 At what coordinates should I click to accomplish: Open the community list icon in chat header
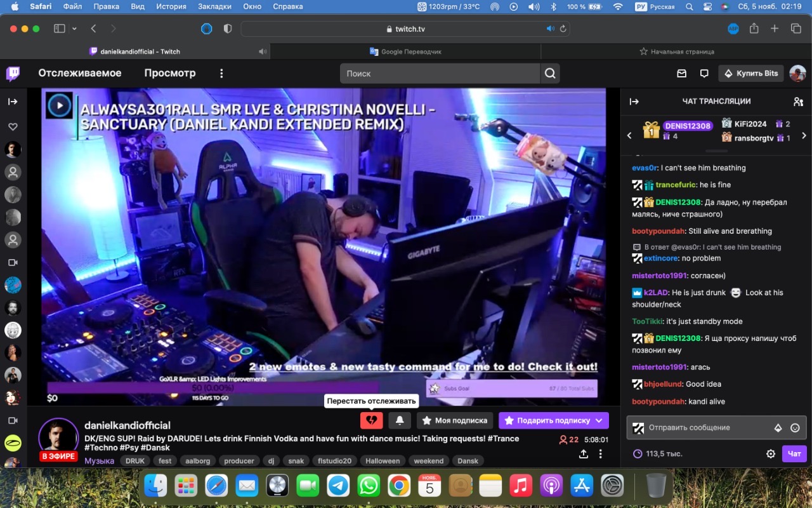pyautogui.click(x=798, y=102)
